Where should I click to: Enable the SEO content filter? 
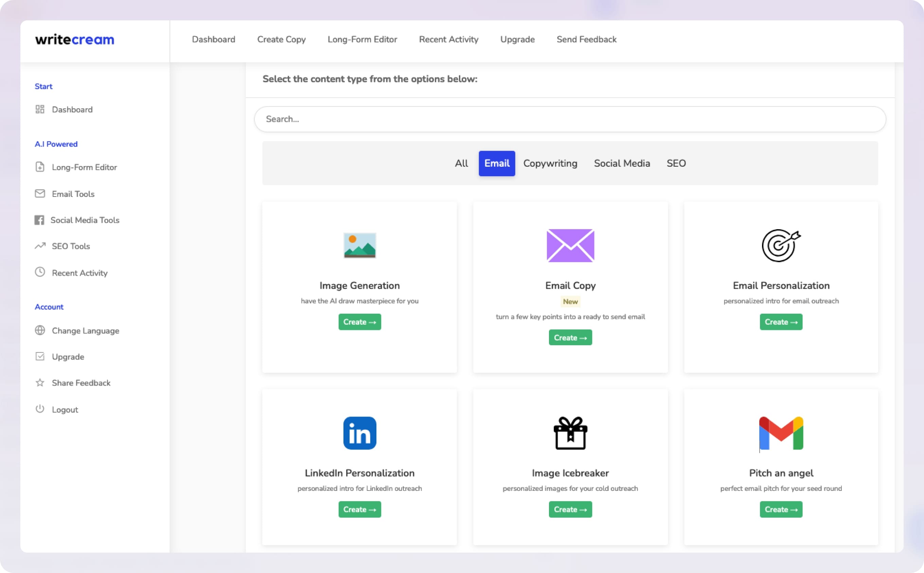click(676, 163)
